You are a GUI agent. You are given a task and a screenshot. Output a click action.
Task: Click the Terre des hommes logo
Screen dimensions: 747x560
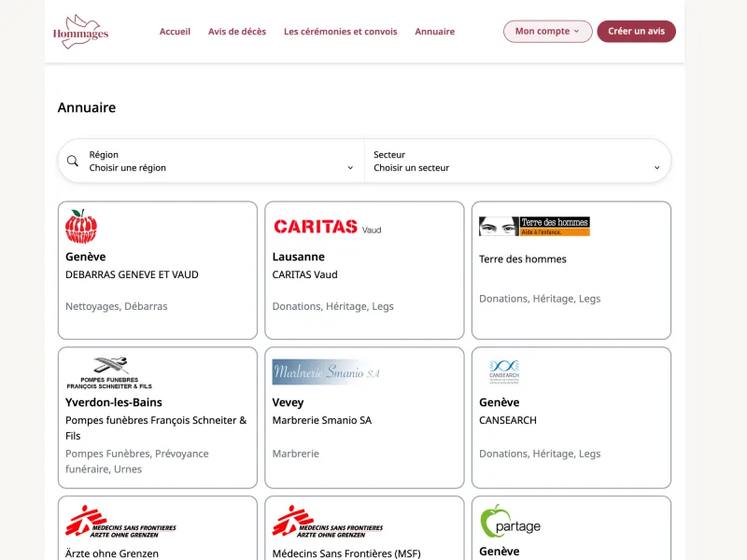pos(534,227)
